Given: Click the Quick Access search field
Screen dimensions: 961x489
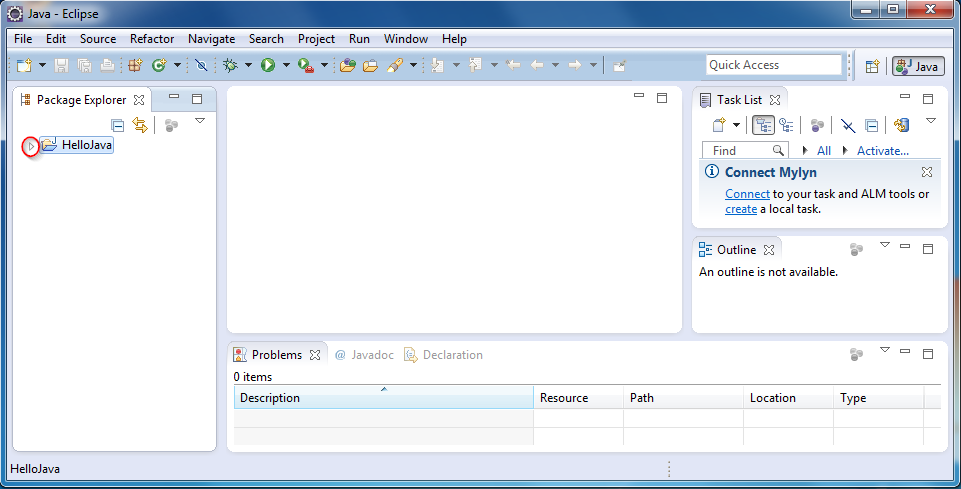Looking at the screenshot, I should tap(773, 65).
